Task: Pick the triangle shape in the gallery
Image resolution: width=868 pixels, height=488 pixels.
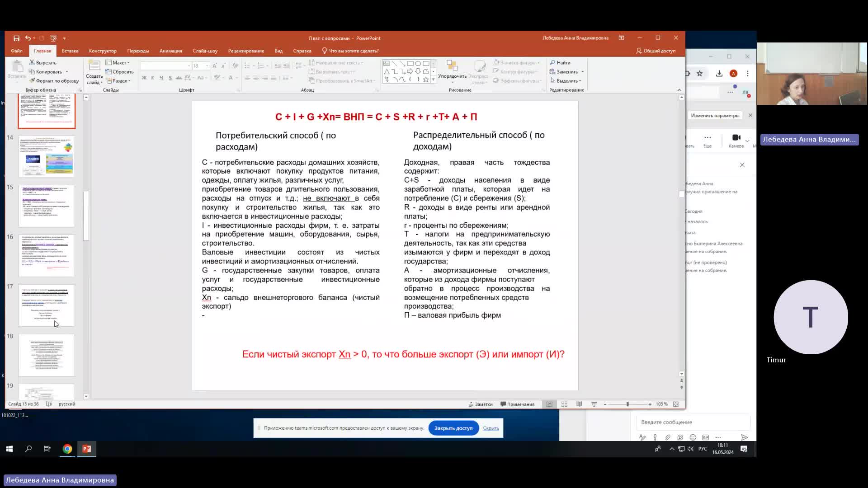Action: [387, 71]
